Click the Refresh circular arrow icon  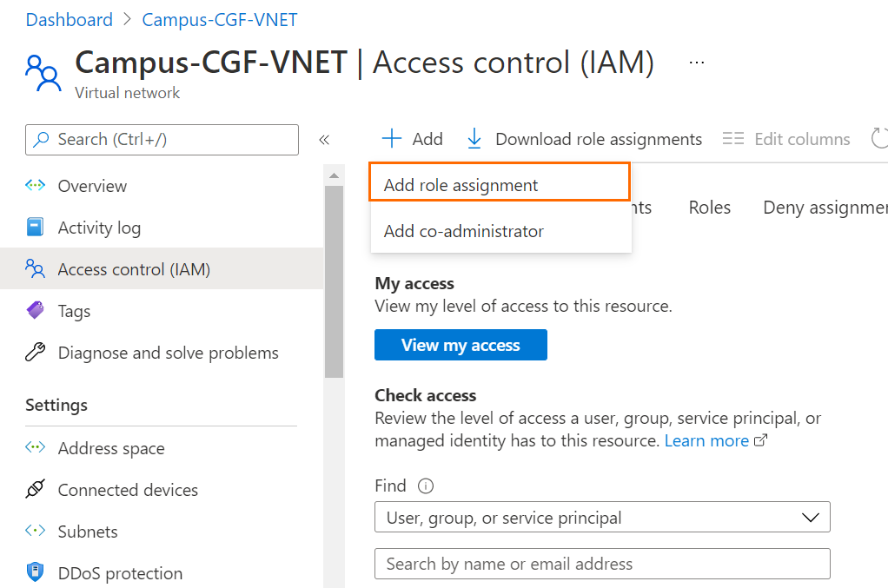coord(879,139)
